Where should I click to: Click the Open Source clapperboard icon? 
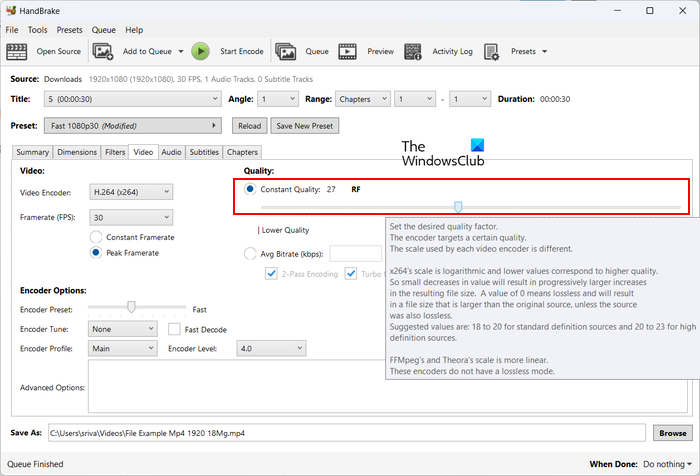point(17,51)
